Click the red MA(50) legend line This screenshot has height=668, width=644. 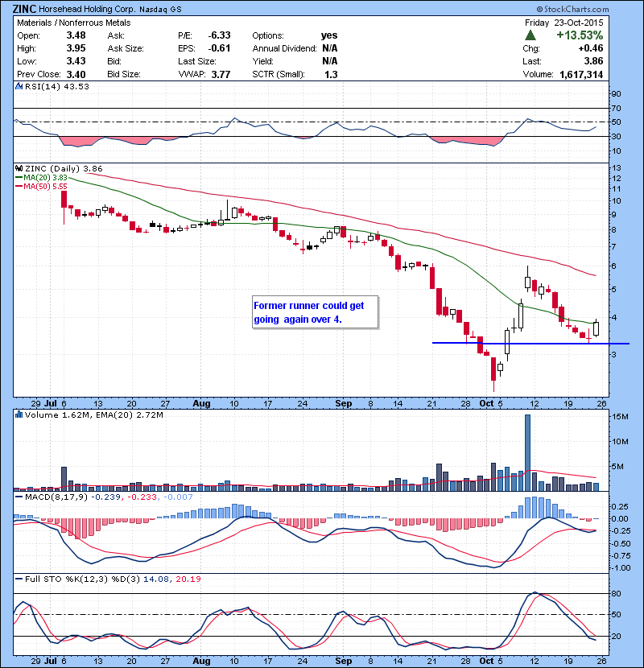click(19, 186)
